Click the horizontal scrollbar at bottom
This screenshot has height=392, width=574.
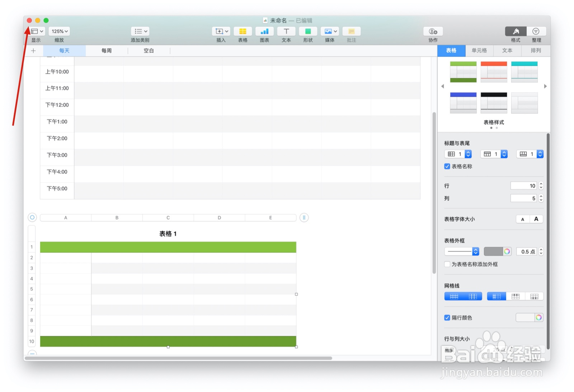[178, 358]
